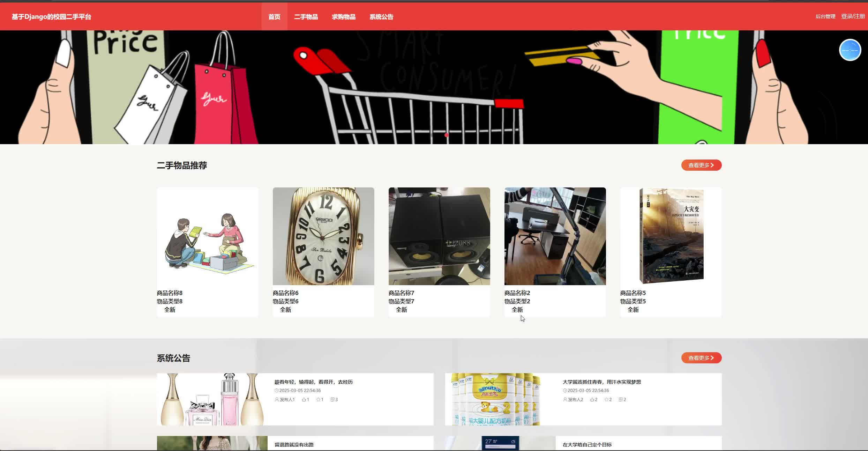
Task: Click 查看更多 button for 二手物品推荐
Action: pos(701,165)
